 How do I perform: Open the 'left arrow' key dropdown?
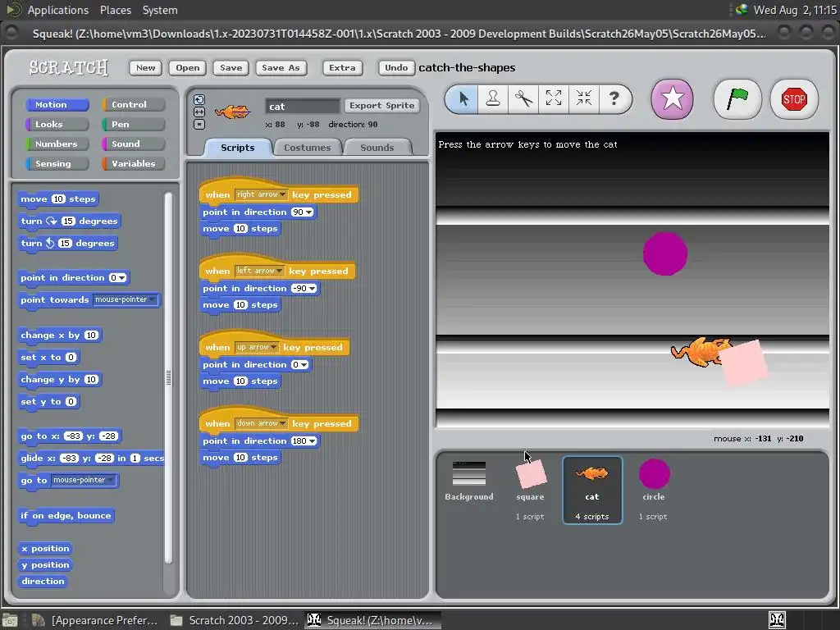(x=260, y=271)
